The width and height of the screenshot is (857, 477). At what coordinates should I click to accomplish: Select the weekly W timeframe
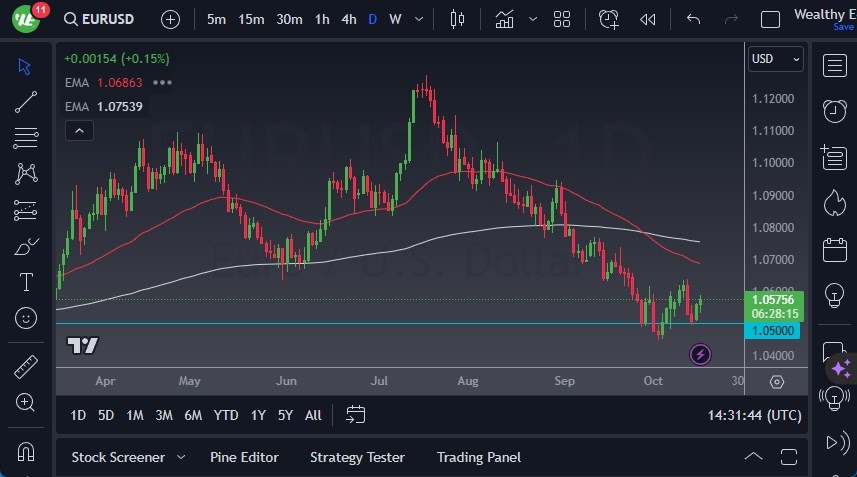(396, 19)
